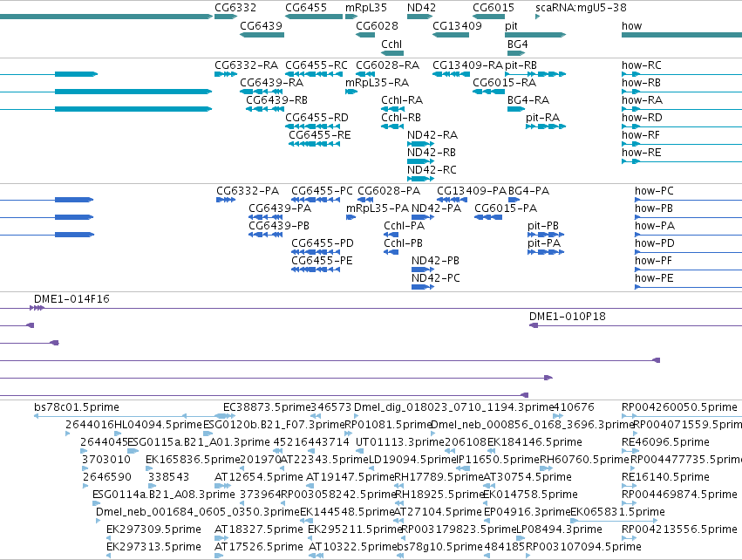Click protein label how-PE
Image resolution: width=742 pixels, height=560 pixels.
tap(654, 278)
